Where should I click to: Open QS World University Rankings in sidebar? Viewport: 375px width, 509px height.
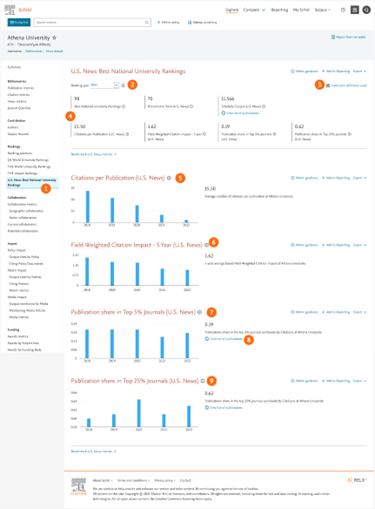point(28,160)
